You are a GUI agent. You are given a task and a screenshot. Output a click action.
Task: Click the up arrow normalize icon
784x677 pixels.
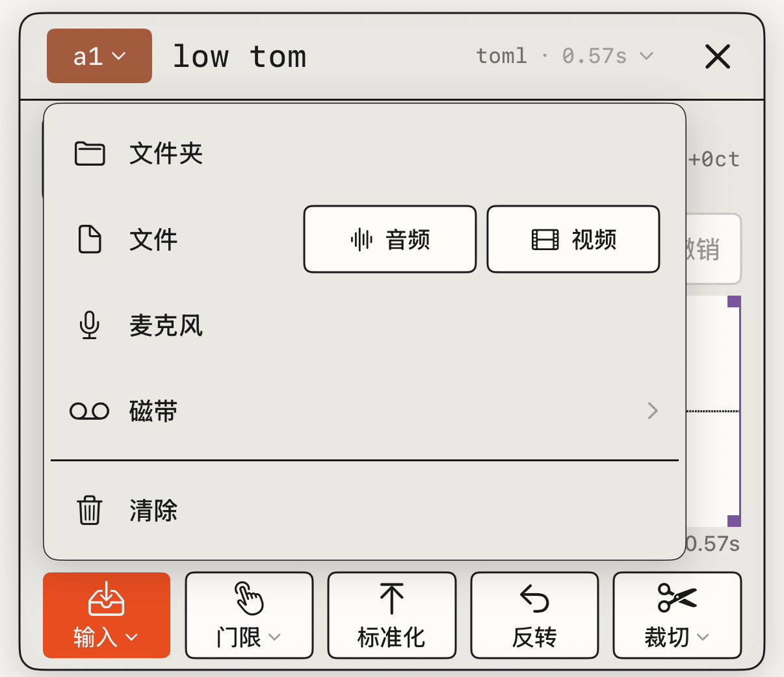tap(392, 598)
